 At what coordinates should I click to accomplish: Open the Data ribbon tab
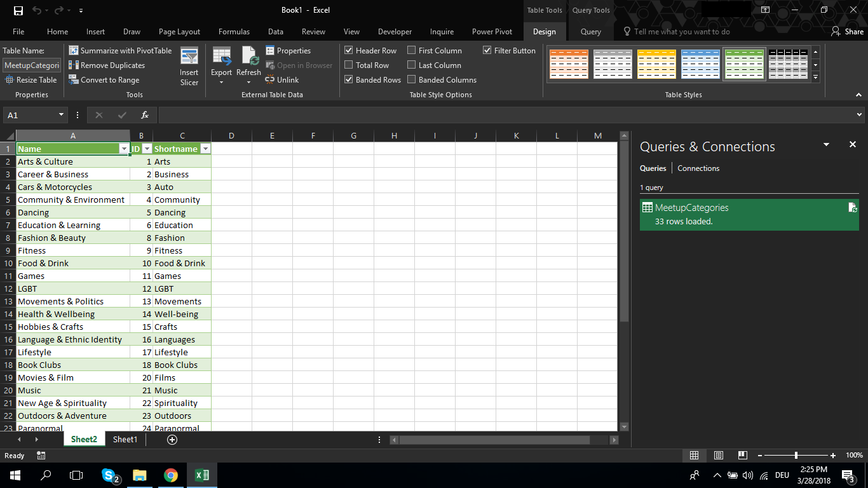pos(275,31)
